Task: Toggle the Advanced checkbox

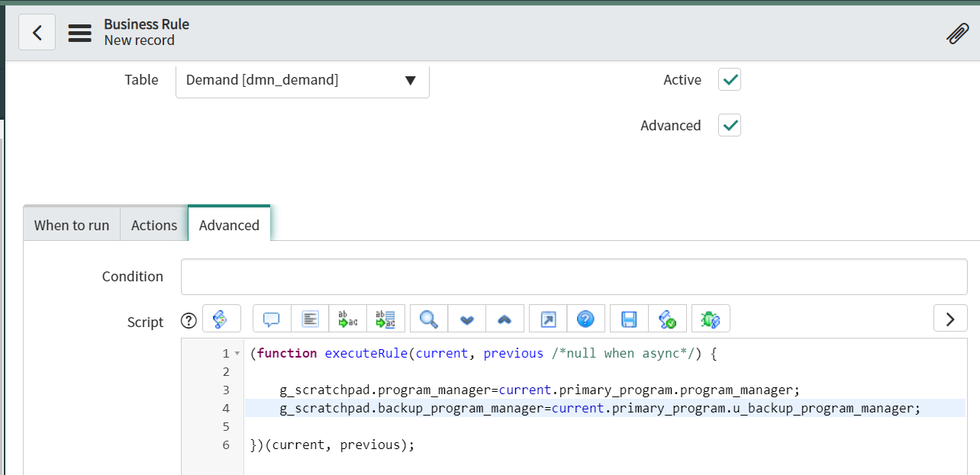Action: (x=730, y=126)
